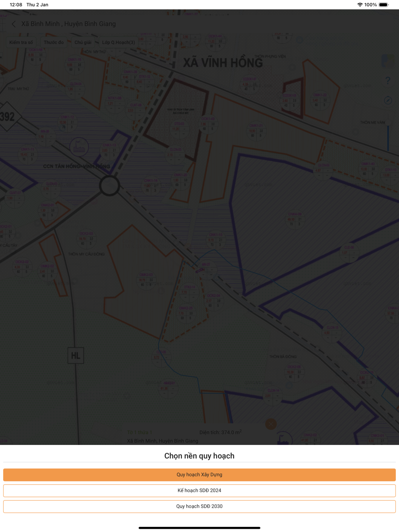Viewport: 399px width, 532px height.
Task: Tap the compass icon on right side
Action: click(388, 100)
